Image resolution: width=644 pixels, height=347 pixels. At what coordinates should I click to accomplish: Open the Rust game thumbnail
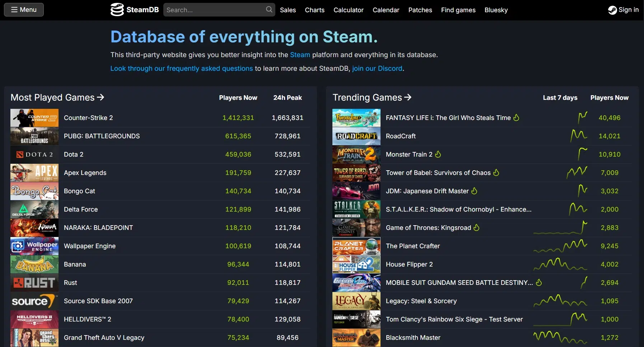click(x=34, y=283)
